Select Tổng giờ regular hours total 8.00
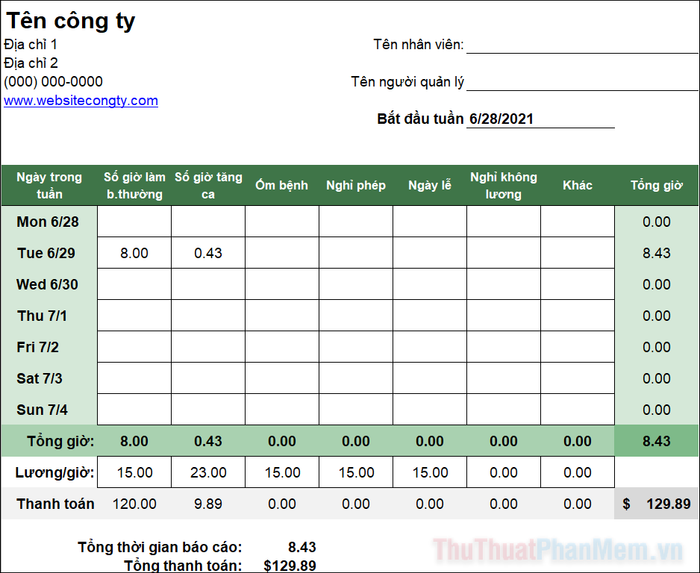Screen dimensions: 700x573 point(134,441)
